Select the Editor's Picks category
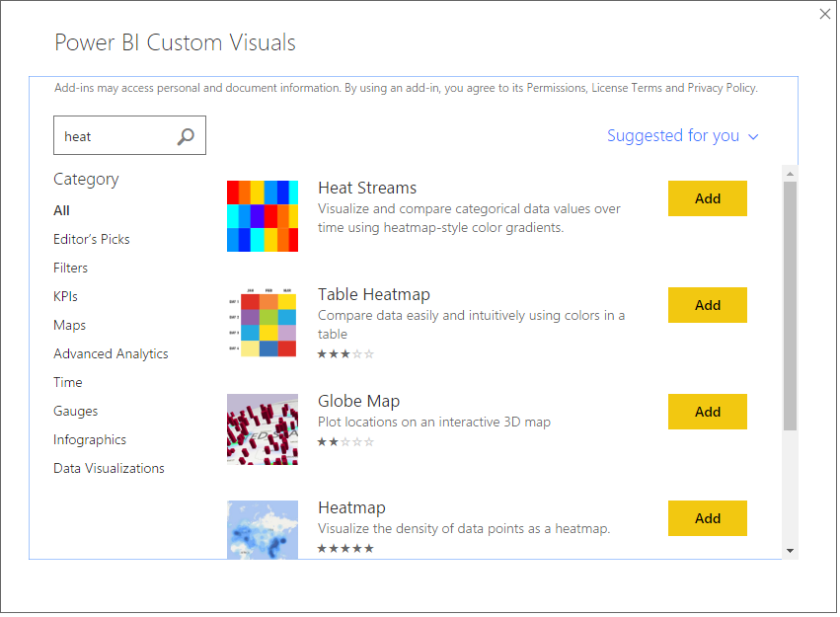Image resolution: width=840 pixels, height=617 pixels. 92,240
